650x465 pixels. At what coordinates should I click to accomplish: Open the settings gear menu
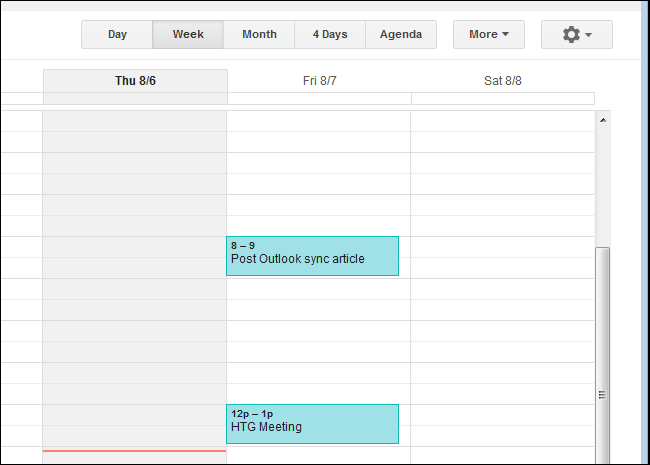577,35
